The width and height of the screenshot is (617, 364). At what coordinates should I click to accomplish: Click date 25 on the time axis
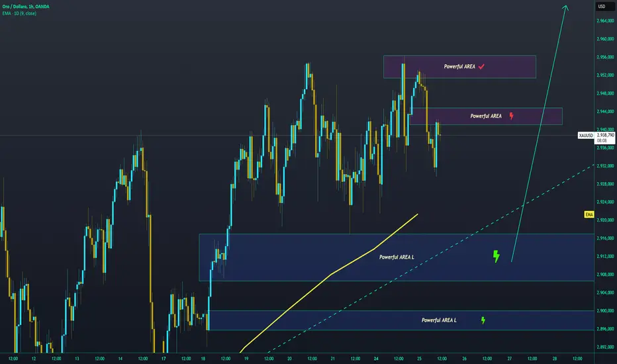tap(419, 359)
